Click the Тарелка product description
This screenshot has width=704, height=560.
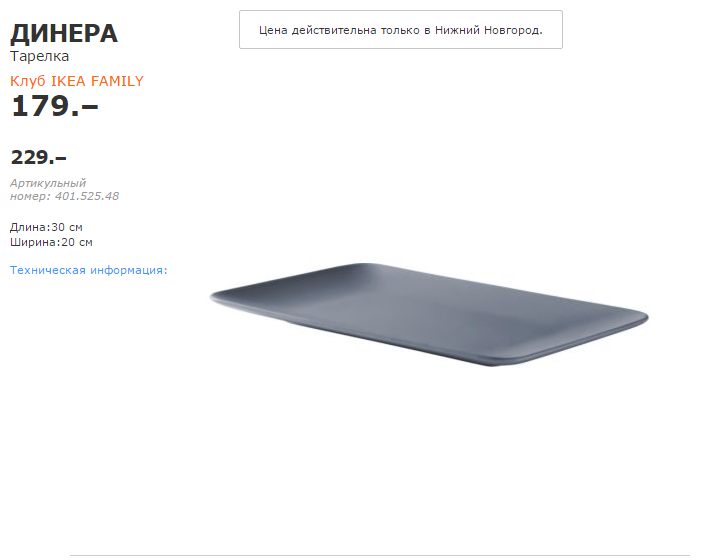click(x=39, y=57)
